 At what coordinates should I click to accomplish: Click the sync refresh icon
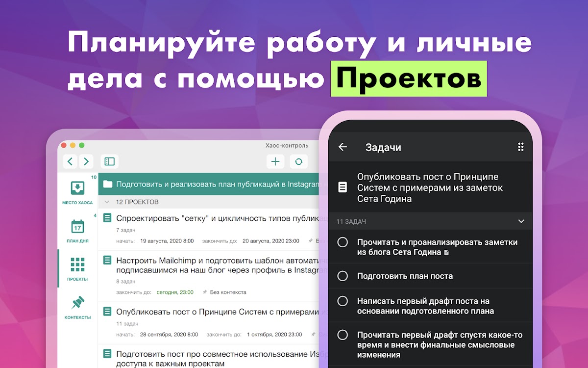click(298, 161)
